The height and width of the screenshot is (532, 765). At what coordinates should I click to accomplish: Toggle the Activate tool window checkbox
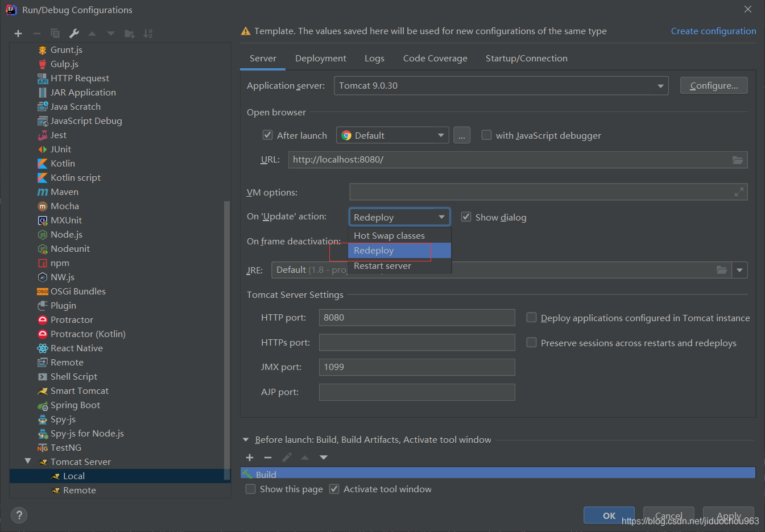(334, 489)
